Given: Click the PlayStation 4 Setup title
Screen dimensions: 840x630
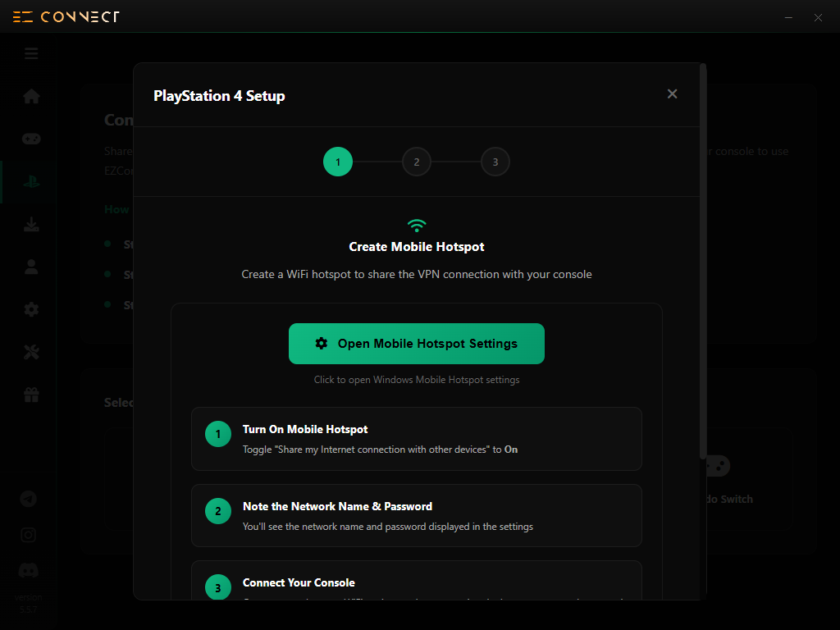Looking at the screenshot, I should point(219,96).
